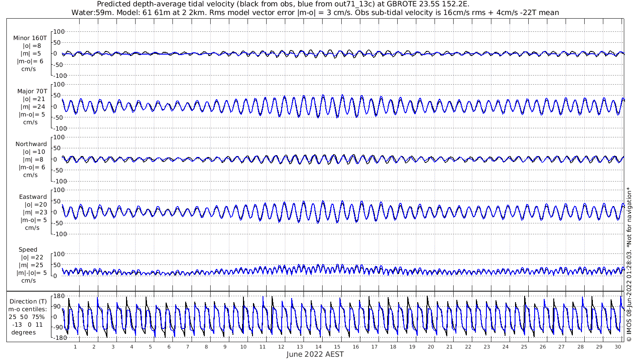Click the '180' tick on Direction y-axis
This screenshot has width=637, height=364.
(x=60, y=297)
